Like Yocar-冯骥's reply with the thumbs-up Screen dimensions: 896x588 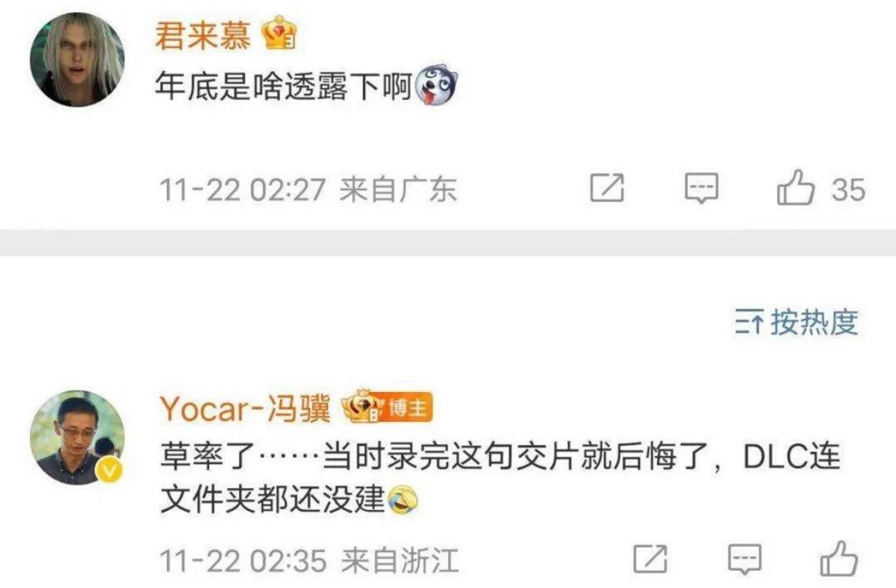(838, 558)
